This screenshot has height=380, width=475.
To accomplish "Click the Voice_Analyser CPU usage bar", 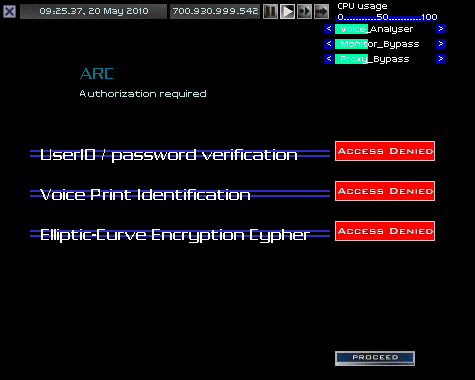I will click(x=385, y=29).
